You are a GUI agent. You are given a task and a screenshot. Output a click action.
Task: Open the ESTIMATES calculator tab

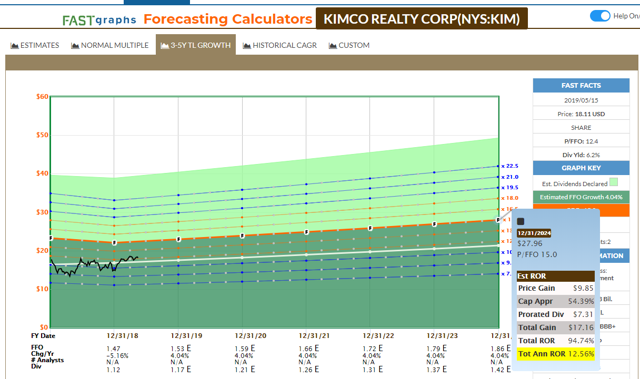coord(35,45)
